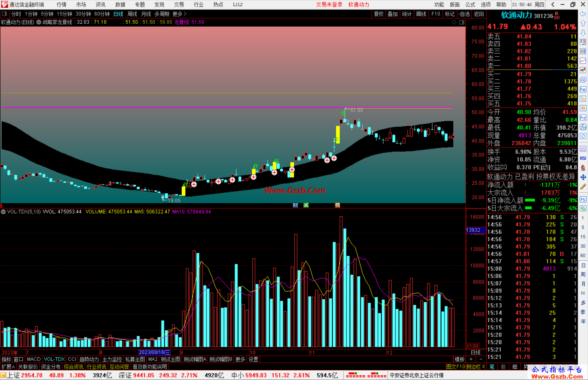
Task: Open the candlestick chart icon in sidebar
Action: [583, 70]
